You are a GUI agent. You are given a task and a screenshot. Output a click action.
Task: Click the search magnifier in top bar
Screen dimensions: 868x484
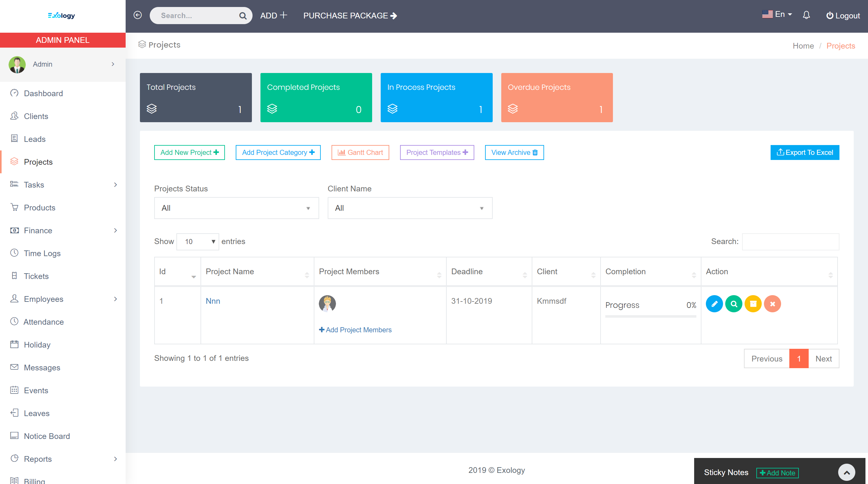243,16
